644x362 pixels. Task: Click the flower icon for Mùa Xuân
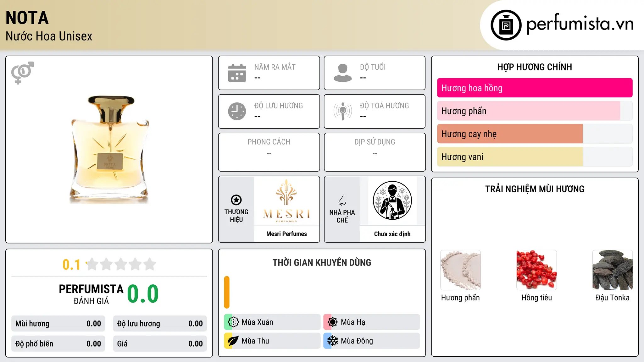(x=233, y=322)
